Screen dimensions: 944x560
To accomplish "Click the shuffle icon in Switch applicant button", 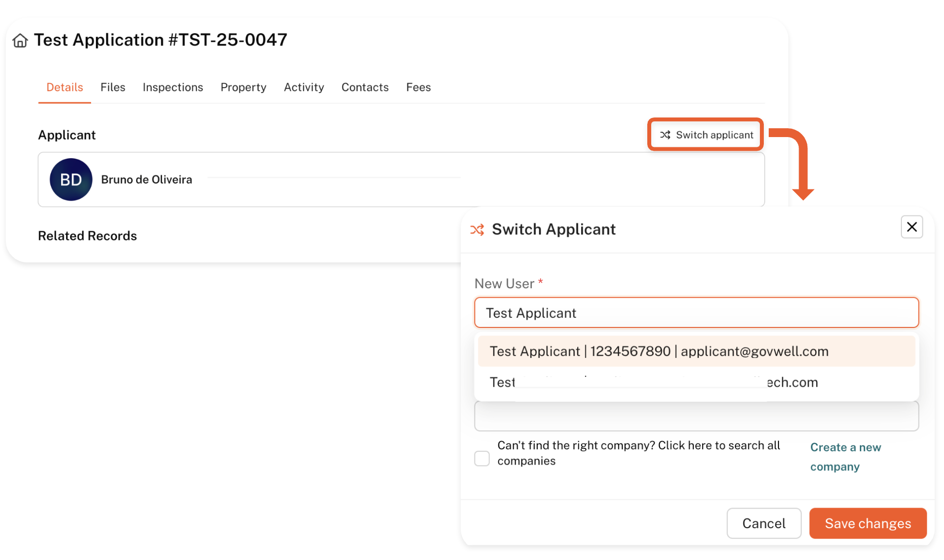I will (x=665, y=135).
